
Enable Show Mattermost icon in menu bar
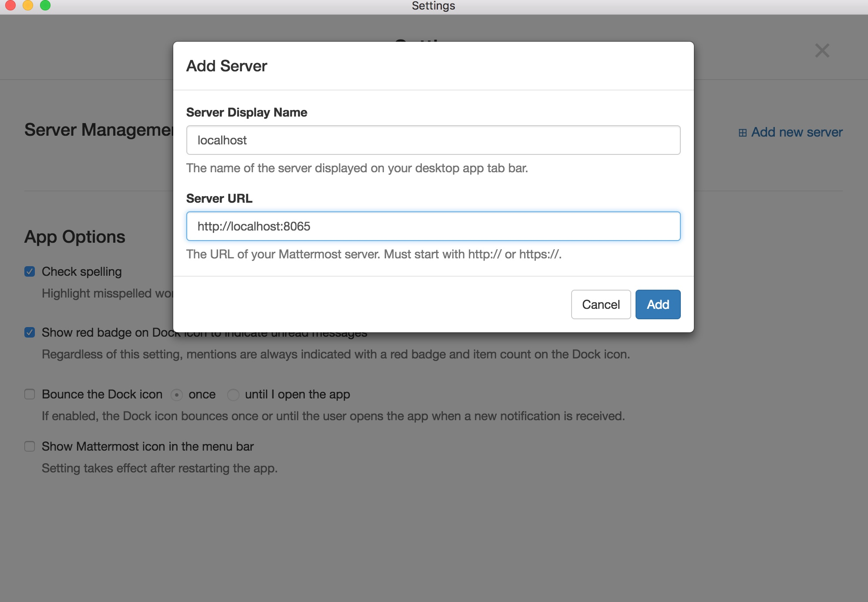30,447
